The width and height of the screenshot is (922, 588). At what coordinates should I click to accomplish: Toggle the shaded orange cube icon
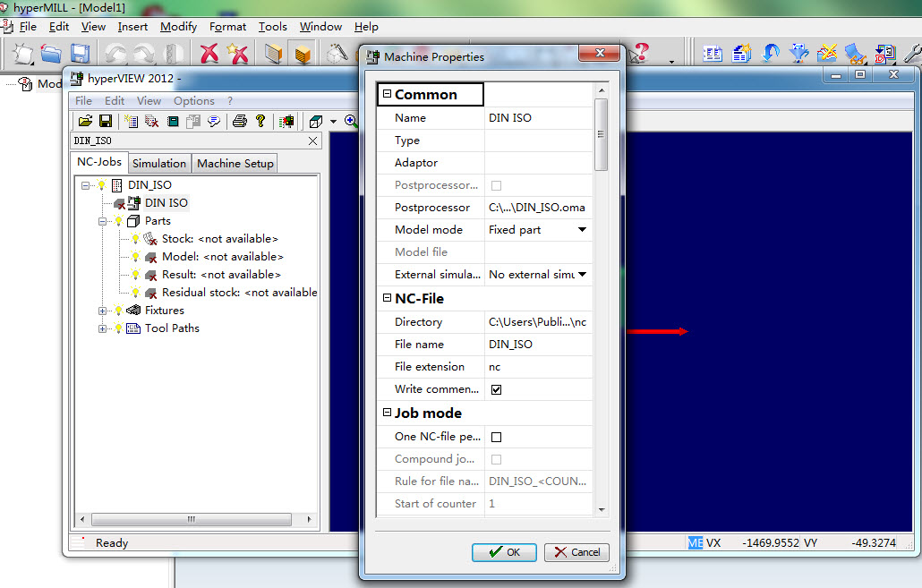pos(303,54)
